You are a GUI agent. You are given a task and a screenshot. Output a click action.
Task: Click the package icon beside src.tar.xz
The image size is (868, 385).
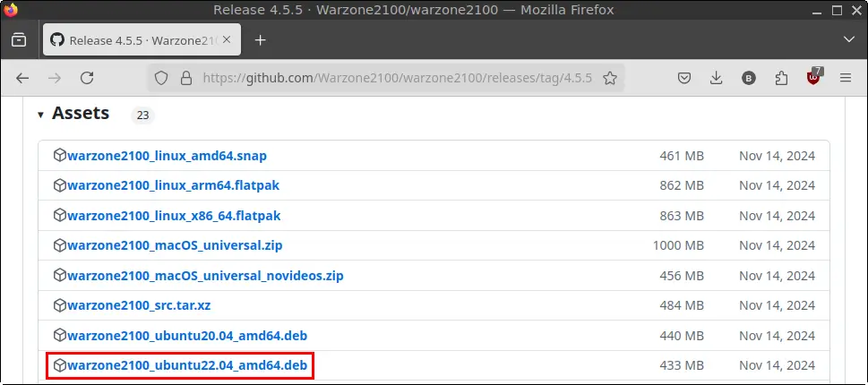tap(59, 304)
